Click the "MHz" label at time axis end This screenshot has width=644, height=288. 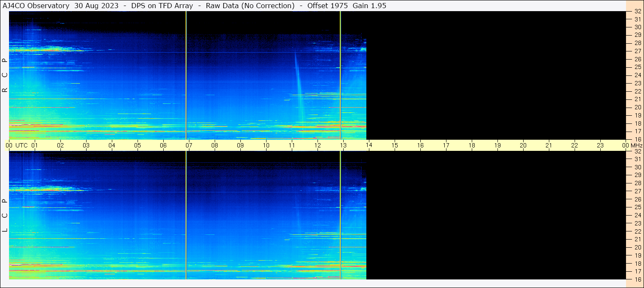pyautogui.click(x=636, y=146)
